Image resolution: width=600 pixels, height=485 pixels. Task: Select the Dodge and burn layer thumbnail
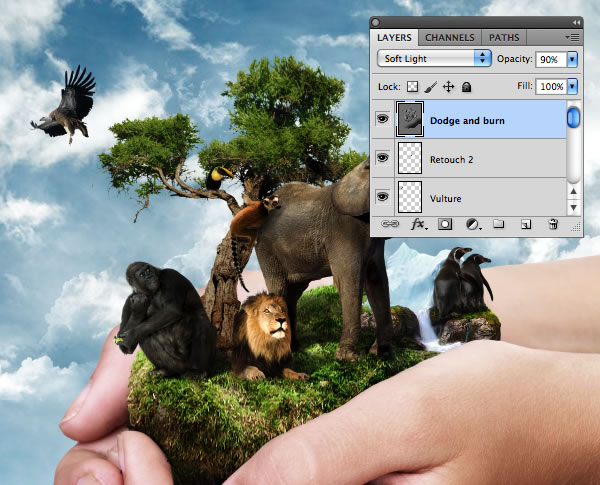410,119
